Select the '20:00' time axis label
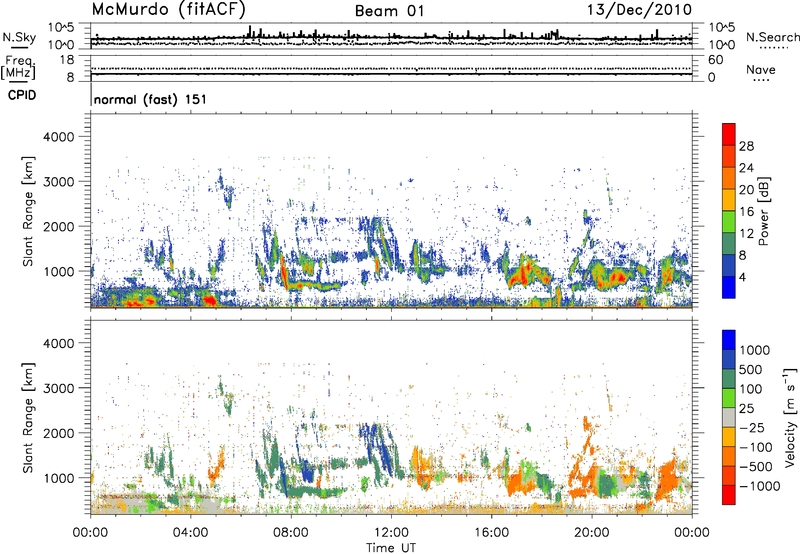Viewport: 800px width, 554px height. 591,533
